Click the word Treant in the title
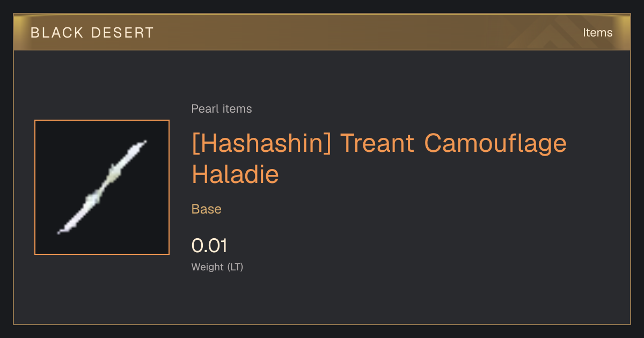644x338 pixels. (377, 143)
